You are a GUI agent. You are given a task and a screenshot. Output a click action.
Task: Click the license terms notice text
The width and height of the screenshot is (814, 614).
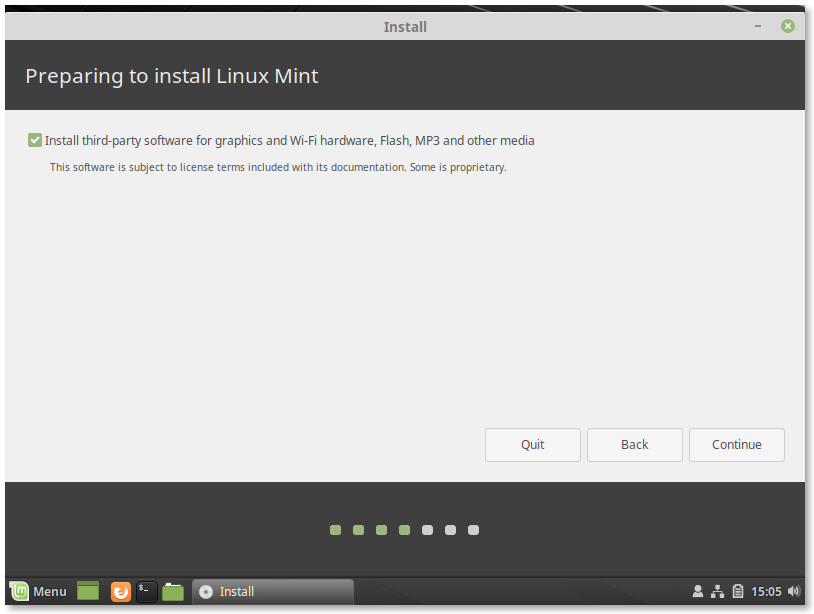278,167
